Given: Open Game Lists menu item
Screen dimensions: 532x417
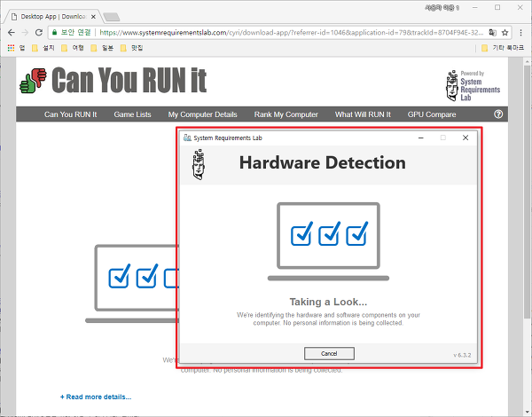Looking at the screenshot, I should pyautogui.click(x=132, y=114).
